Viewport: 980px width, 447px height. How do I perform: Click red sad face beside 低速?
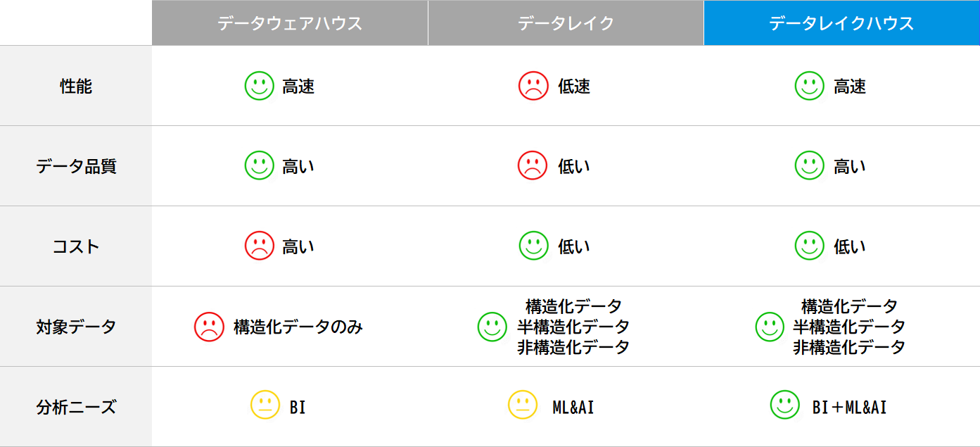(x=533, y=86)
